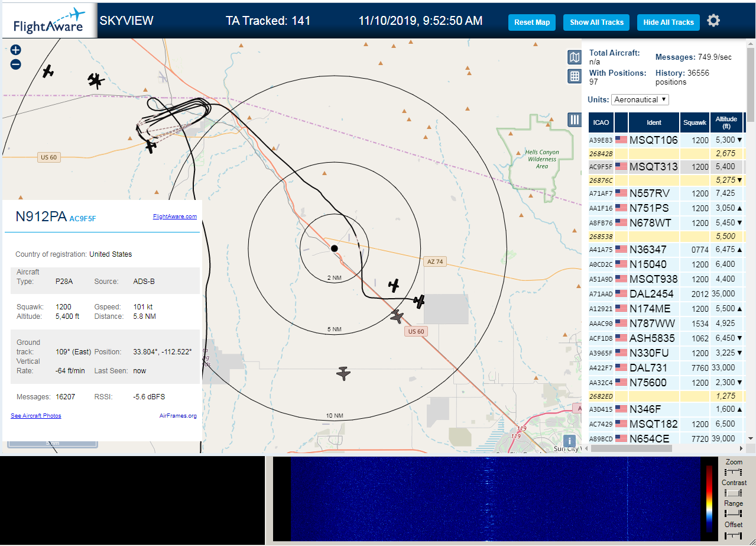Select the aircraft icon south of the 10 NM ring
This screenshot has width=756, height=546.
tap(343, 373)
